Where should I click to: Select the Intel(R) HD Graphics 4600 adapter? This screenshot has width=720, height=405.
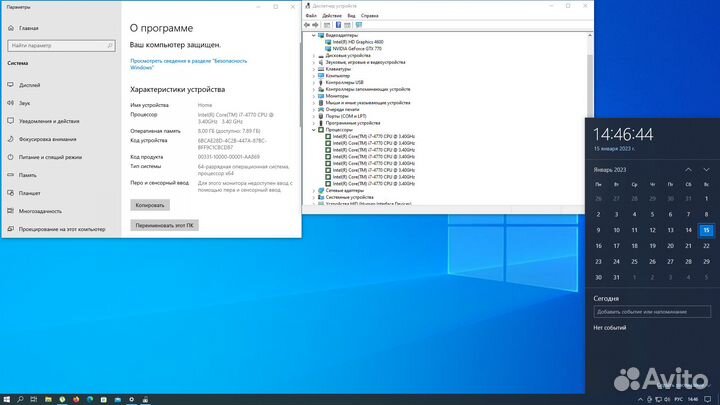356,42
